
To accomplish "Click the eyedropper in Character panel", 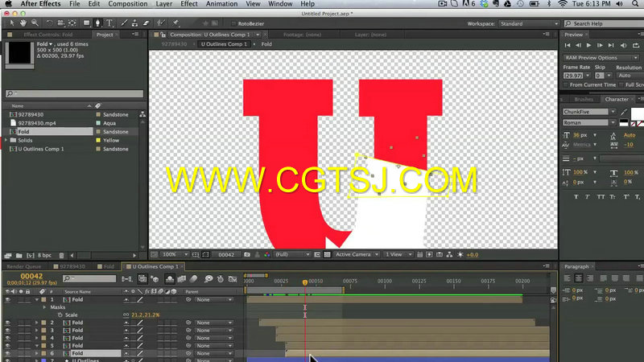I will pos(625,112).
